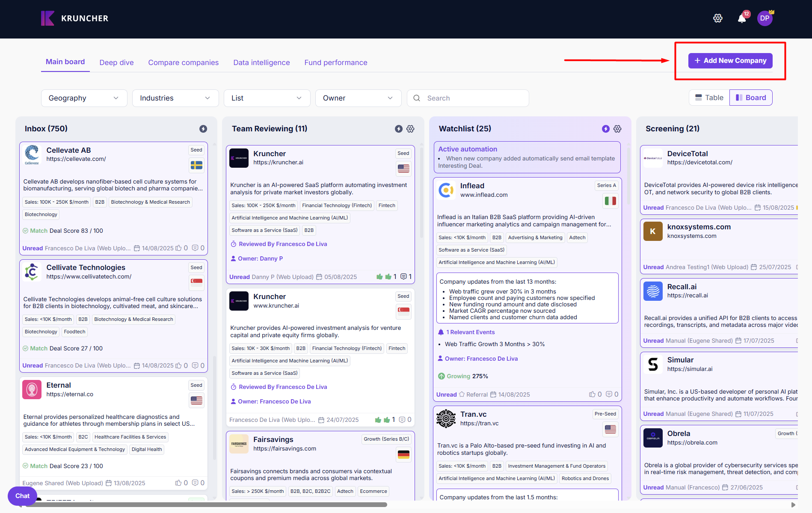Click the Pre-Seed tag on Tran.vc

click(x=605, y=414)
